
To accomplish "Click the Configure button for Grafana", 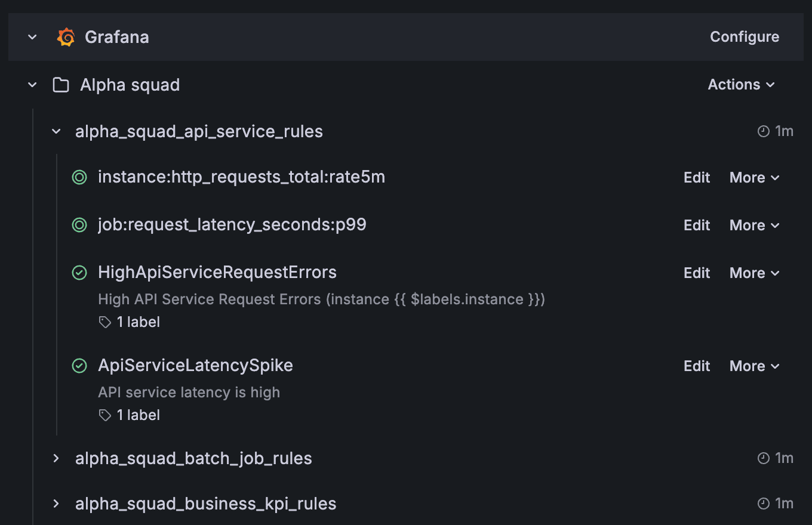I will point(744,36).
